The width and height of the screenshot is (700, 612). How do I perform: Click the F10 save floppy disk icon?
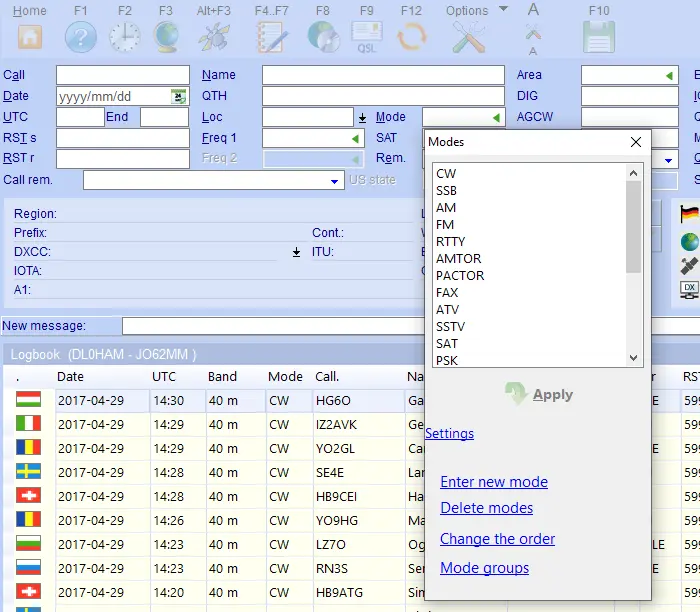(x=599, y=37)
